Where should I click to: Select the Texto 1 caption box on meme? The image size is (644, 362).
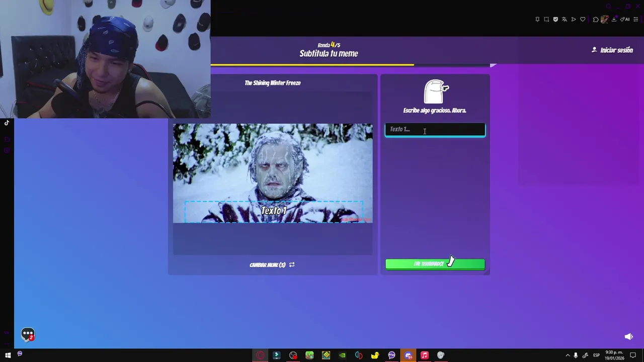(x=274, y=211)
